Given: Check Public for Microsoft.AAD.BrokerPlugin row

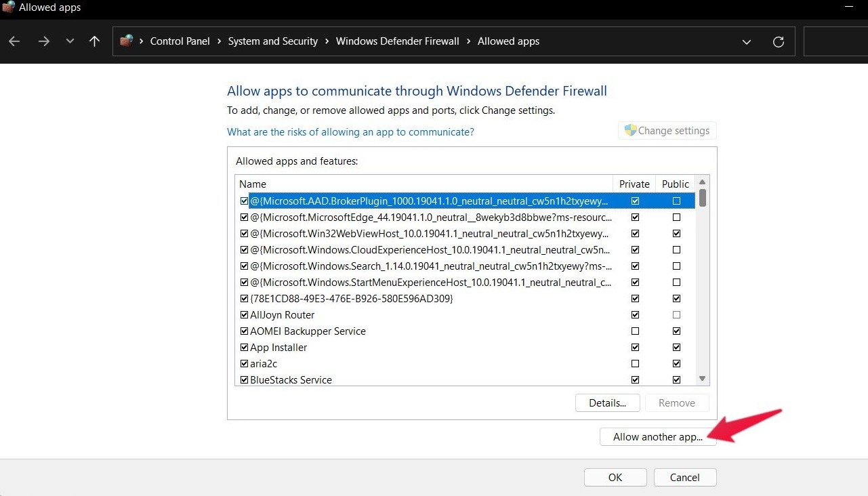Looking at the screenshot, I should [x=676, y=201].
